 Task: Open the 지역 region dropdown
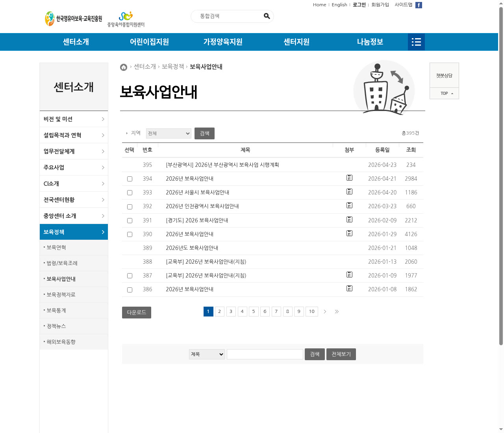[x=169, y=133]
